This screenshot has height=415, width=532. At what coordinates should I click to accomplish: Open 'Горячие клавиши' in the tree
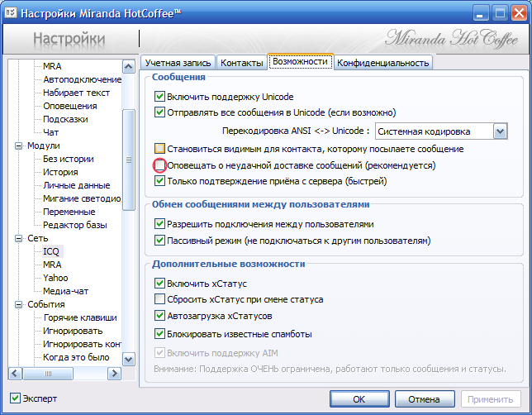click(80, 317)
